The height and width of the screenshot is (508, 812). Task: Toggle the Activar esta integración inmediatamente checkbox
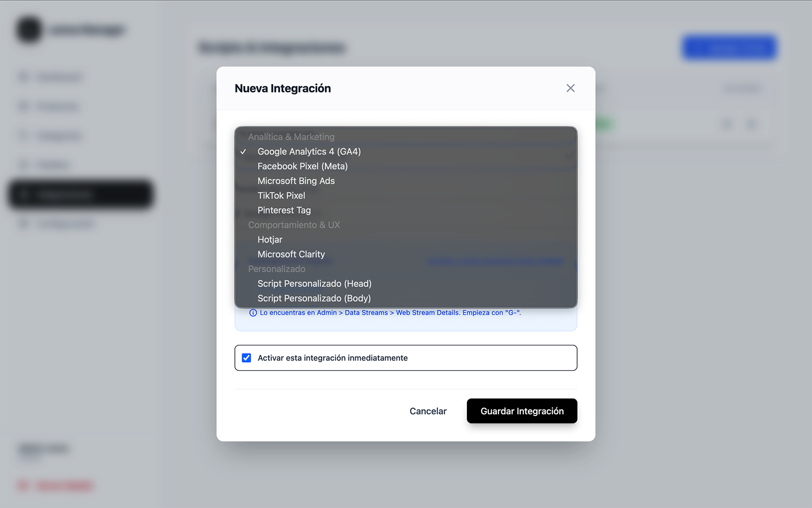[247, 358]
